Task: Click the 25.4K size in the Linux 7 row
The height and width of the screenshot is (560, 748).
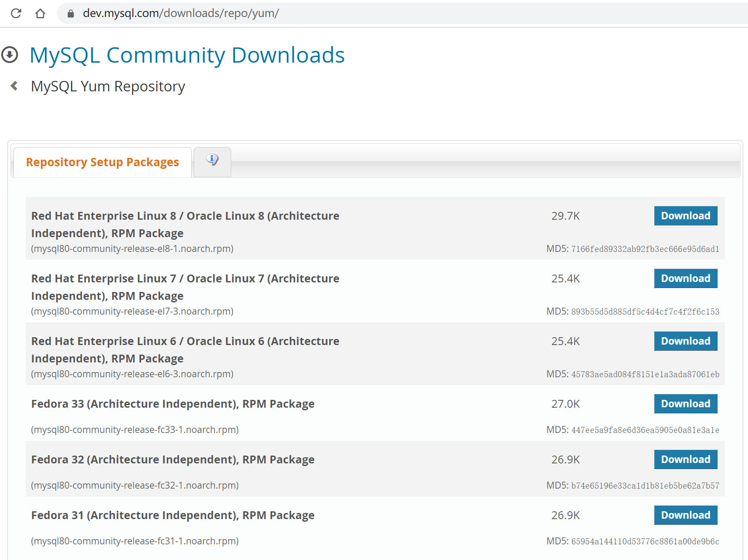Action: (x=566, y=278)
